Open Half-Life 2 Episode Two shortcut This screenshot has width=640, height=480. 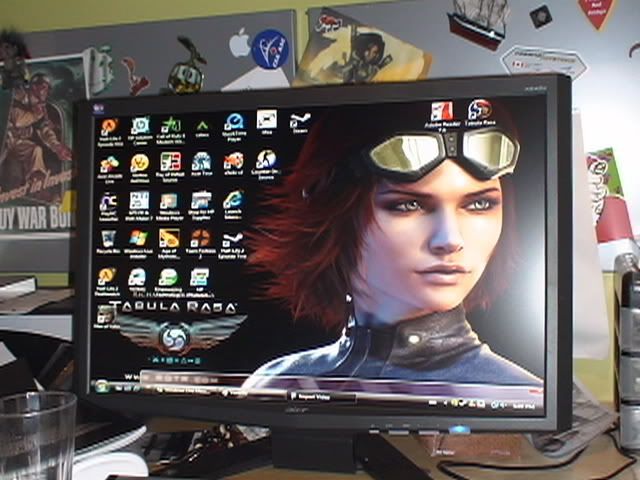point(233,245)
